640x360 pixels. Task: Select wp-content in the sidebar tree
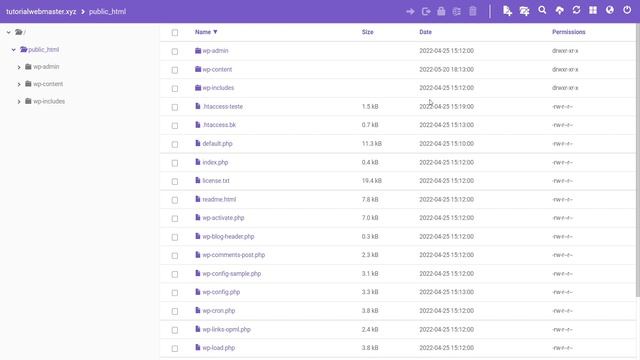[x=48, y=84]
